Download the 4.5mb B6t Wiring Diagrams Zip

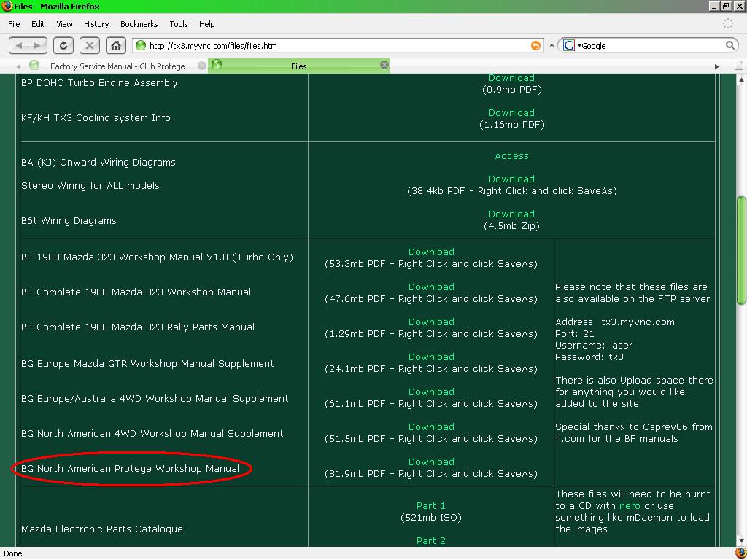(511, 214)
